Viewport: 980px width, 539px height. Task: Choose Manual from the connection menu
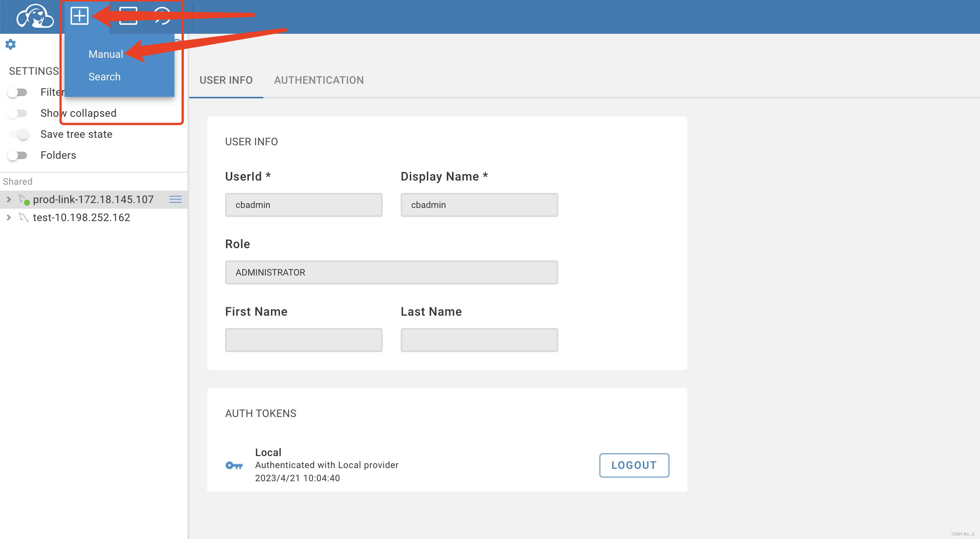105,54
